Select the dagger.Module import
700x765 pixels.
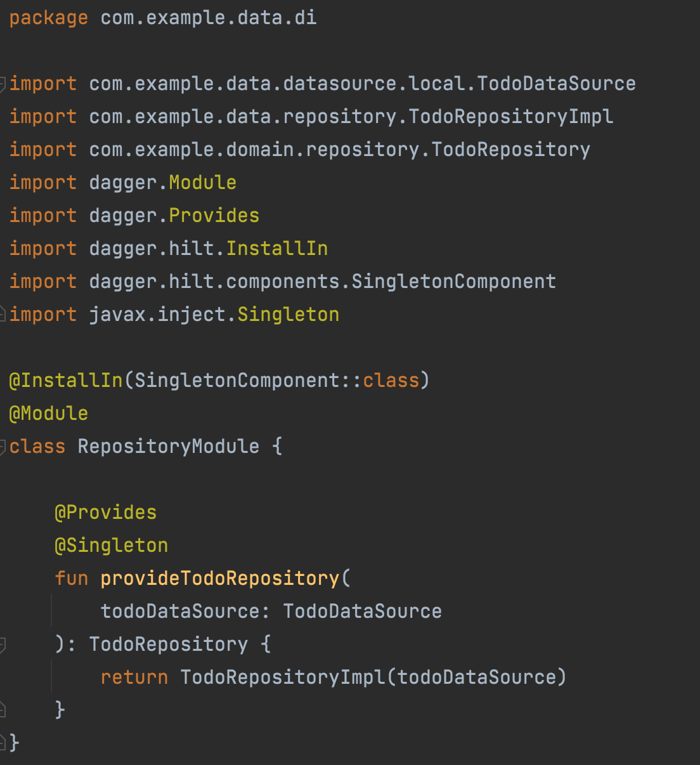(123, 182)
